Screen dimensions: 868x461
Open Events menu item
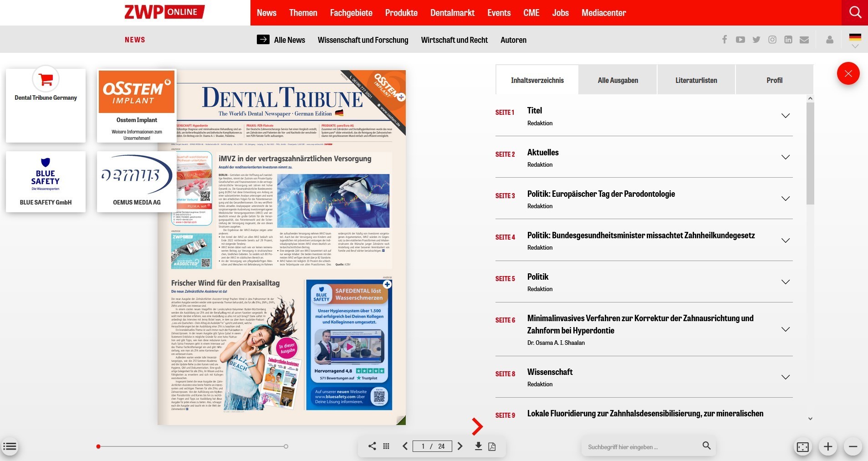point(499,13)
